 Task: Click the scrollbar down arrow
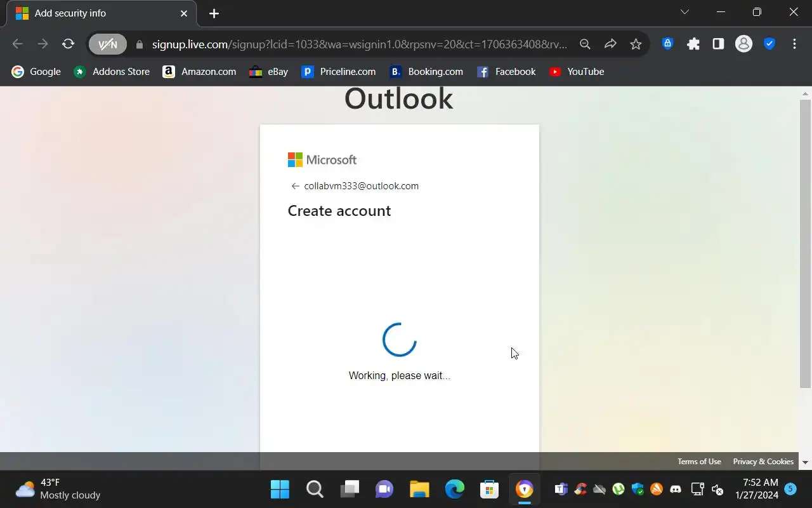pyautogui.click(x=805, y=463)
